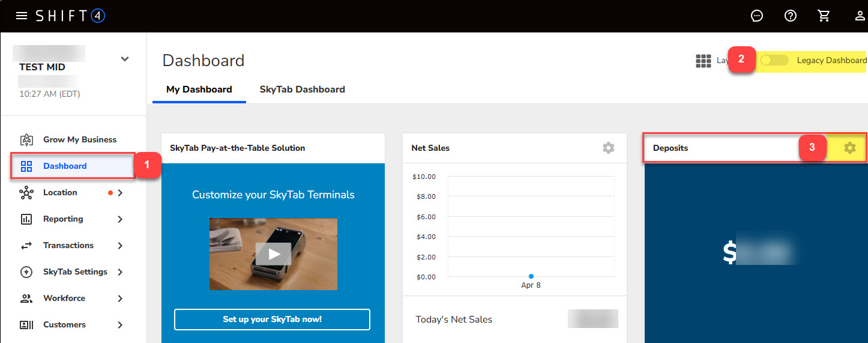
Task: Click the Deposits widget title
Action: (x=671, y=148)
